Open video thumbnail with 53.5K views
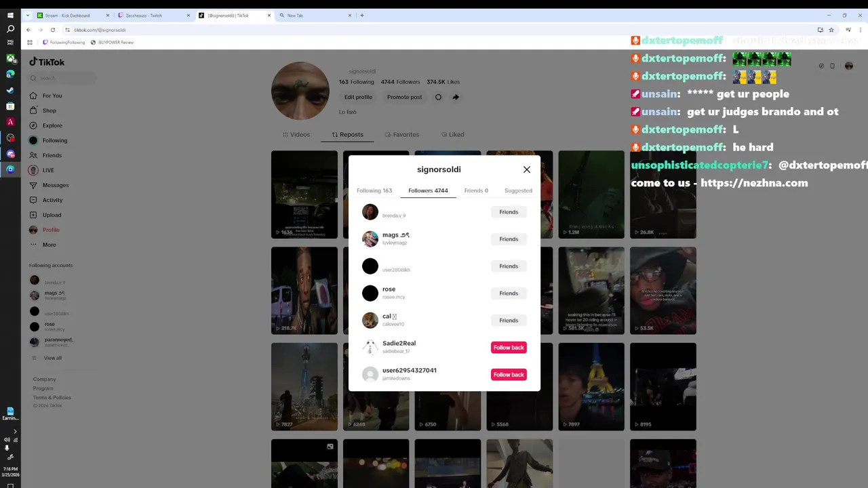The image size is (868, 488). tap(663, 291)
